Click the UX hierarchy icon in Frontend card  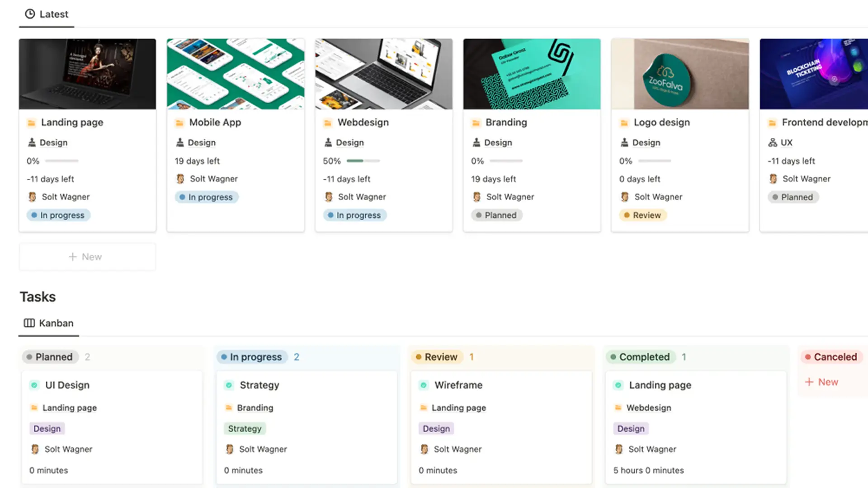click(x=773, y=143)
